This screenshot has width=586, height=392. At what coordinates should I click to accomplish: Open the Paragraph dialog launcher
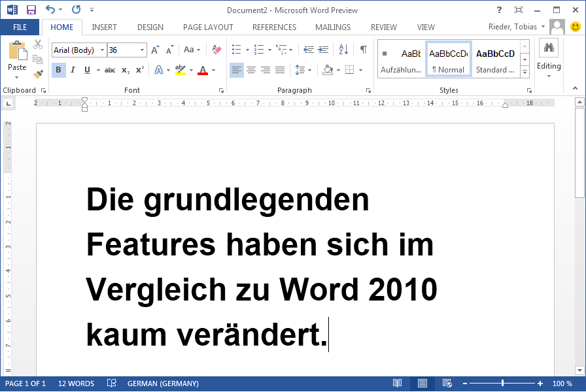point(368,90)
